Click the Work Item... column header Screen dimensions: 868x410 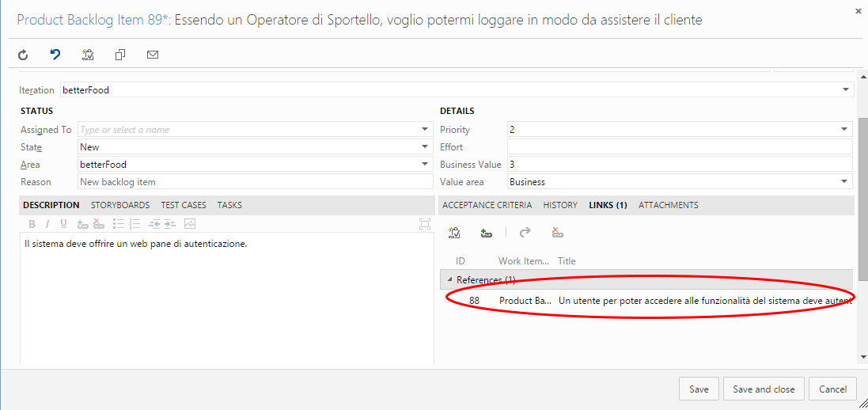pyautogui.click(x=524, y=261)
